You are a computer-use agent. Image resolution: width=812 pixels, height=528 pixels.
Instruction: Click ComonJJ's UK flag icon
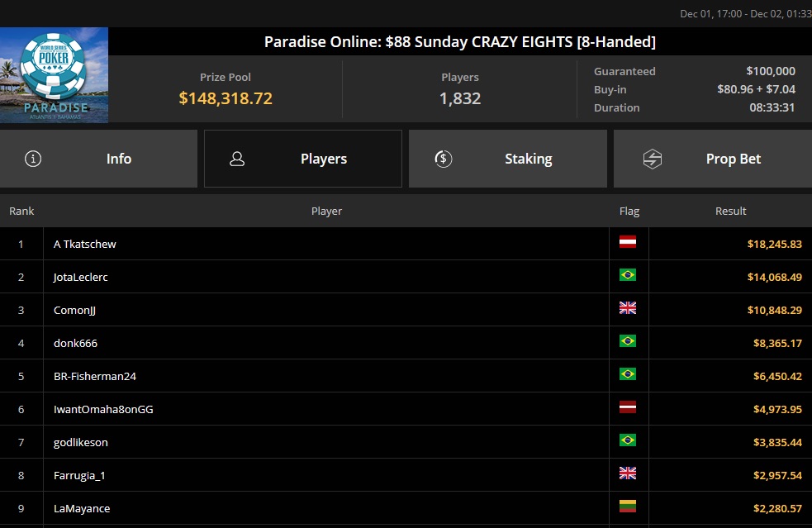tap(628, 309)
